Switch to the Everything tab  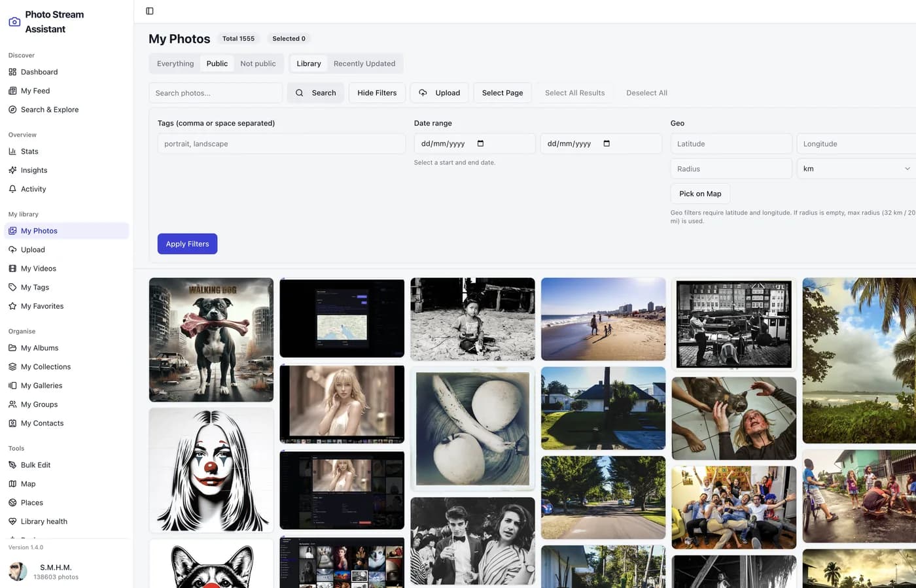point(175,63)
